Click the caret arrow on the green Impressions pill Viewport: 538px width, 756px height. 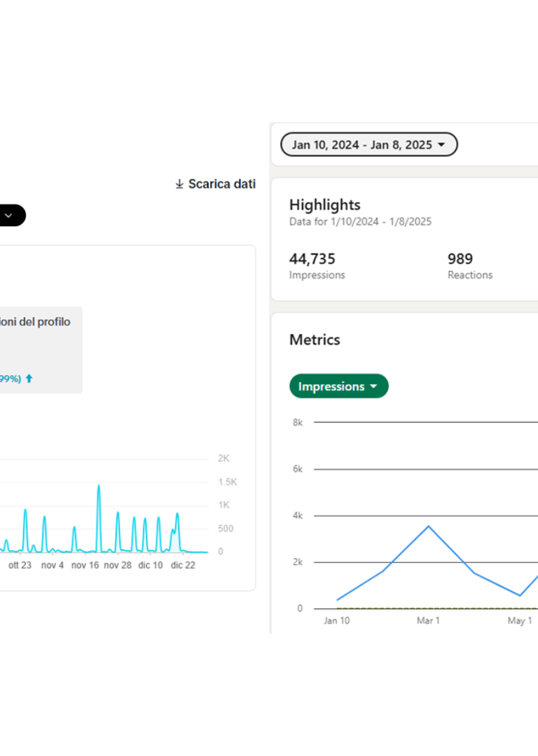373,386
